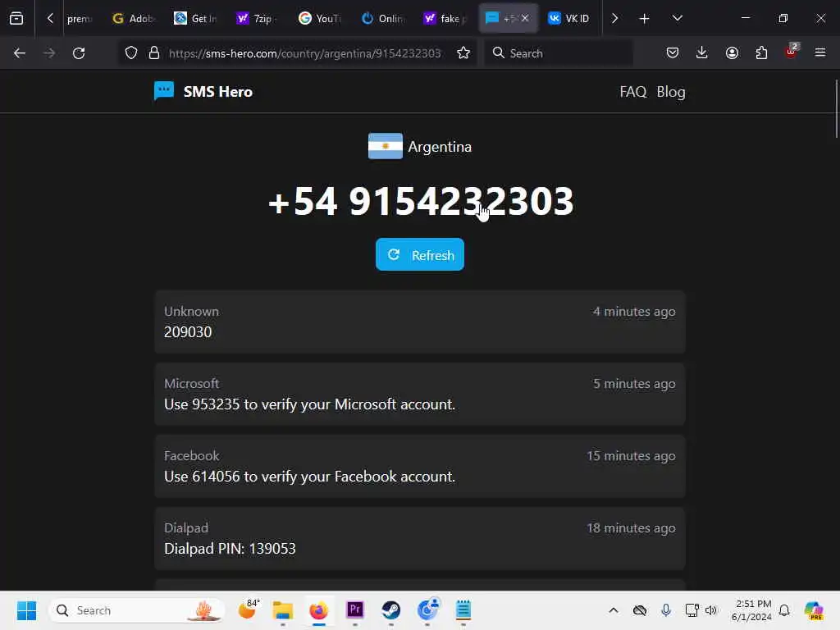Close the active SMS Hero tab

pos(525,19)
